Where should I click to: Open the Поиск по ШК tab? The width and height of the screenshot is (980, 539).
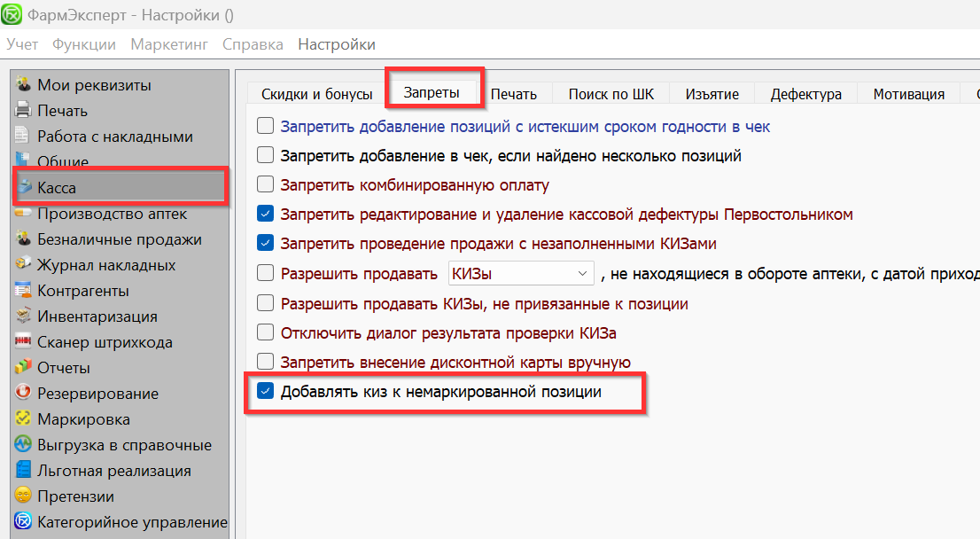coord(610,94)
